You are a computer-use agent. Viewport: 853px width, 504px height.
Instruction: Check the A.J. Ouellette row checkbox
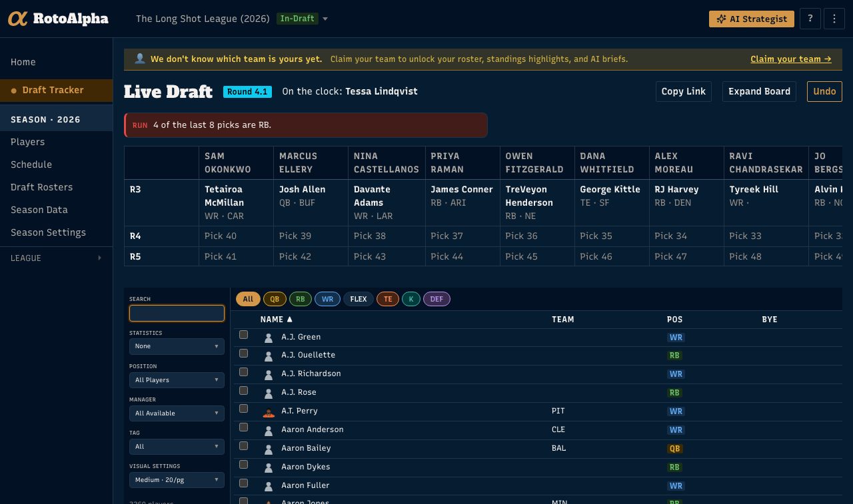(244, 354)
